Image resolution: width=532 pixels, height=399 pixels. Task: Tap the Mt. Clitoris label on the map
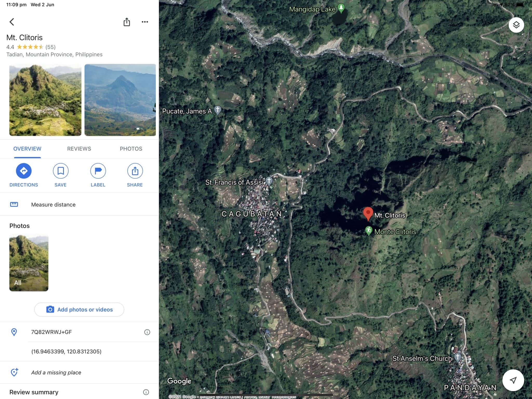tap(390, 215)
